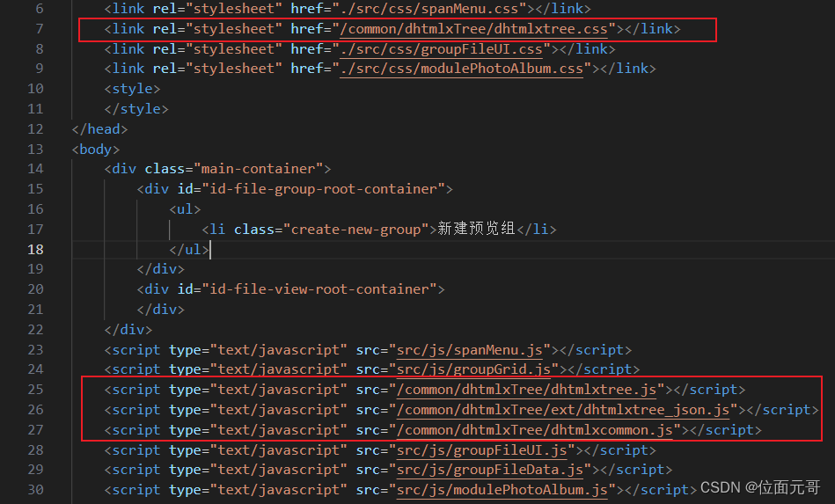835x504 pixels.
Task: Select line number 13 in the gutter
Action: pyautogui.click(x=35, y=150)
